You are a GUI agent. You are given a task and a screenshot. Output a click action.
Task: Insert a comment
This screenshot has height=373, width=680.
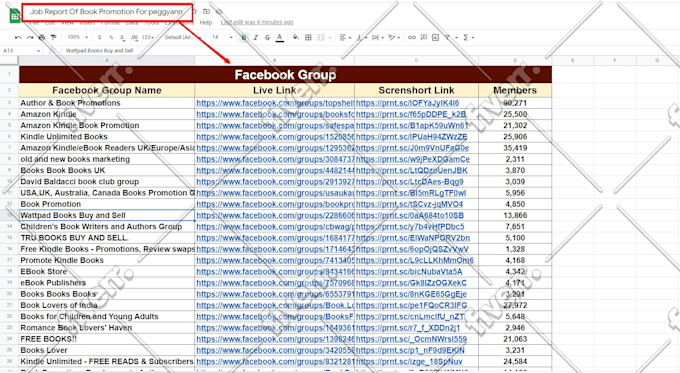(424, 38)
